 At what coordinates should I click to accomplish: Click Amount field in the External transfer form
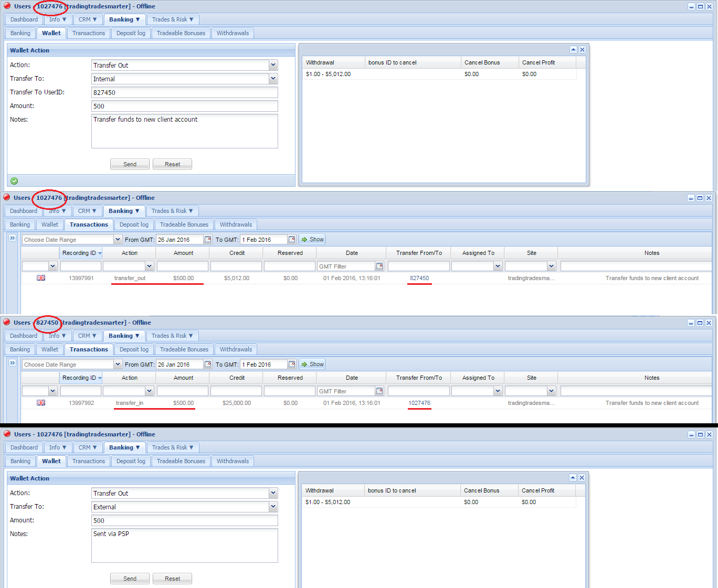pyautogui.click(x=184, y=520)
